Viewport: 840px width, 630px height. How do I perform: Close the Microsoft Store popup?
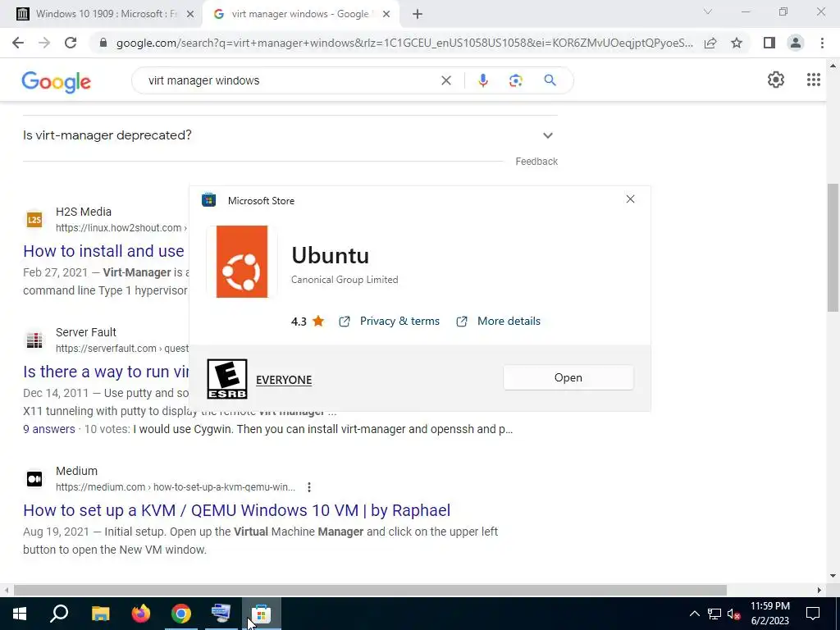[x=630, y=199]
